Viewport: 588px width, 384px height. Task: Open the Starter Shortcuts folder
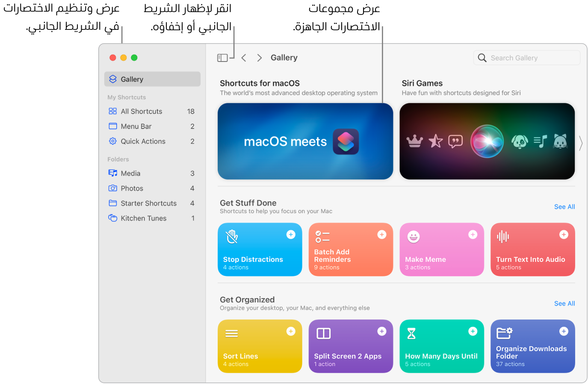152,203
